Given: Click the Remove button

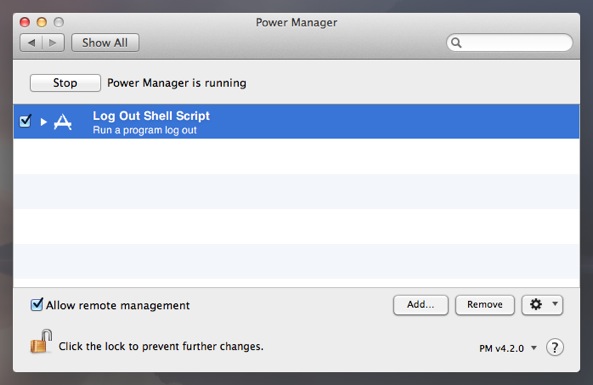Looking at the screenshot, I should [485, 305].
